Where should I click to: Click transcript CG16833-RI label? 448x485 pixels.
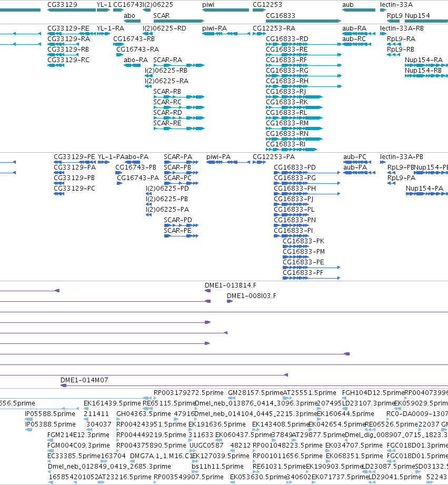pos(285,144)
